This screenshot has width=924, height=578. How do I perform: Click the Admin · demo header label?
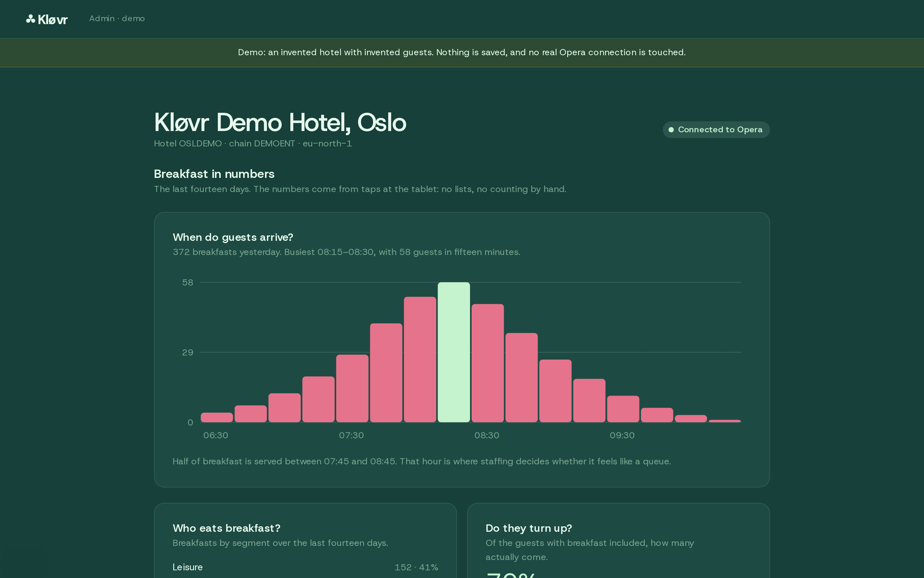coord(117,18)
